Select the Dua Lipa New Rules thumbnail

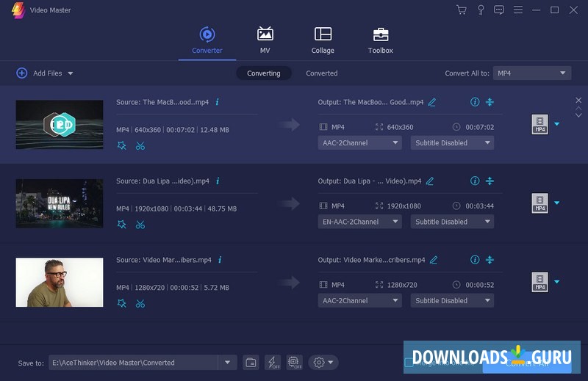60,203
